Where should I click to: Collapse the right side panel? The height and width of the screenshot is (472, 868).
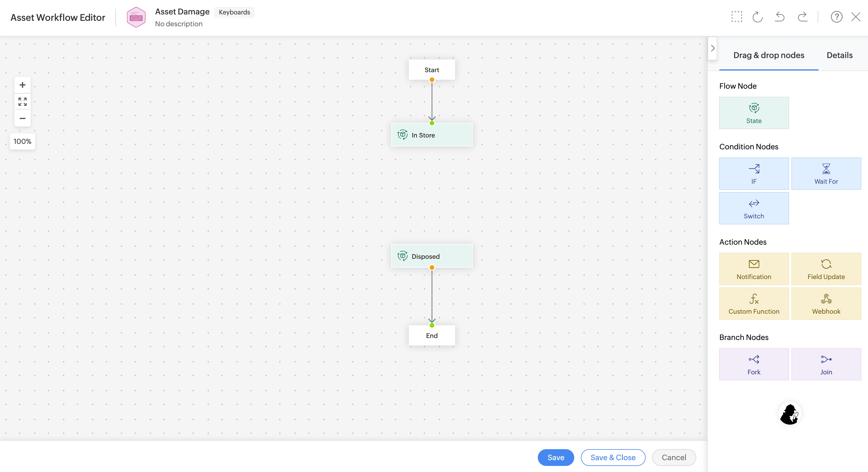pyautogui.click(x=713, y=48)
